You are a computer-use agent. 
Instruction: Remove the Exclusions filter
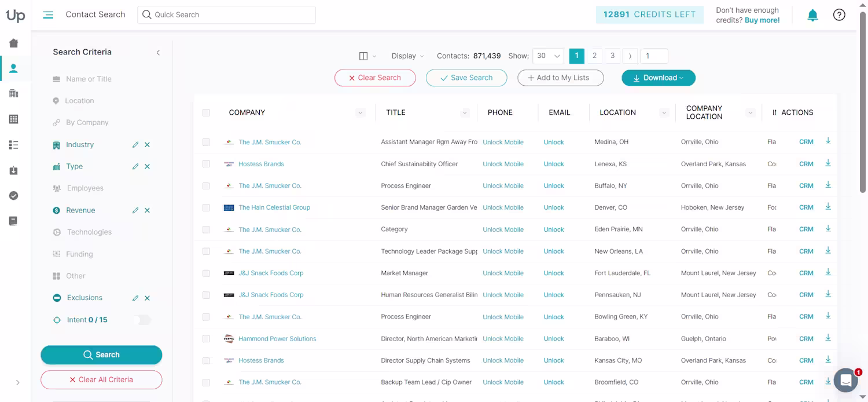[x=147, y=298]
